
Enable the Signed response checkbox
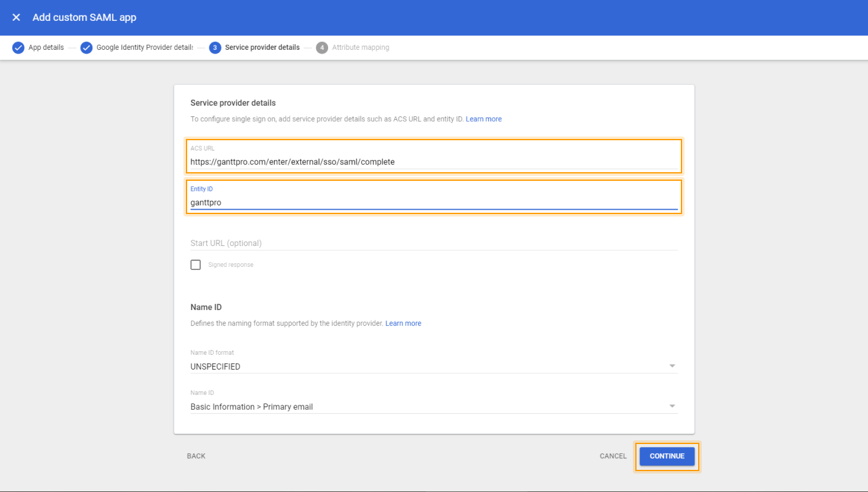coord(196,265)
